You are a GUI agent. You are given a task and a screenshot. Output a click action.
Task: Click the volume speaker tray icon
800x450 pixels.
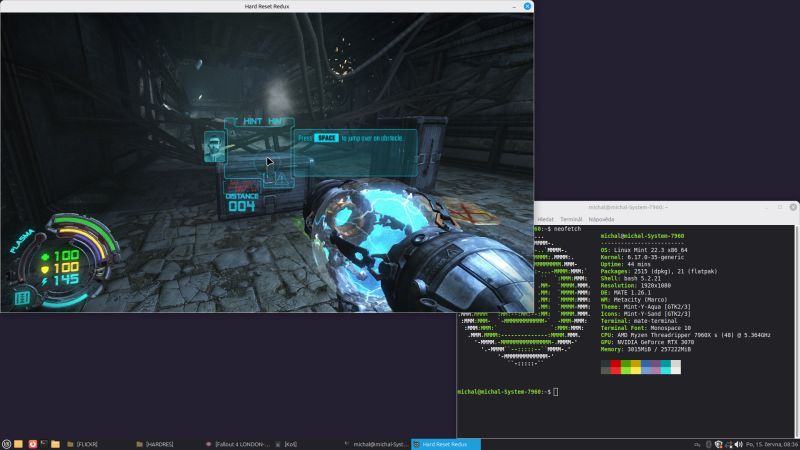738,444
